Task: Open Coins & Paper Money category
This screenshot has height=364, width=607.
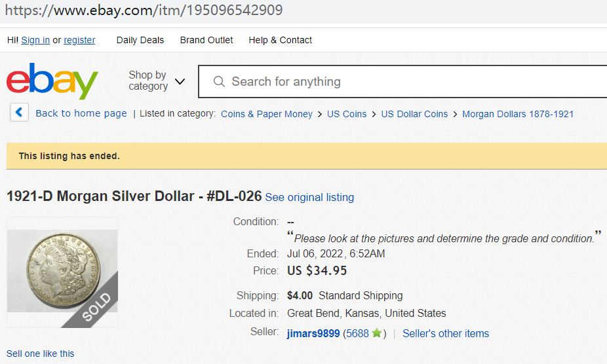Action: (x=267, y=114)
